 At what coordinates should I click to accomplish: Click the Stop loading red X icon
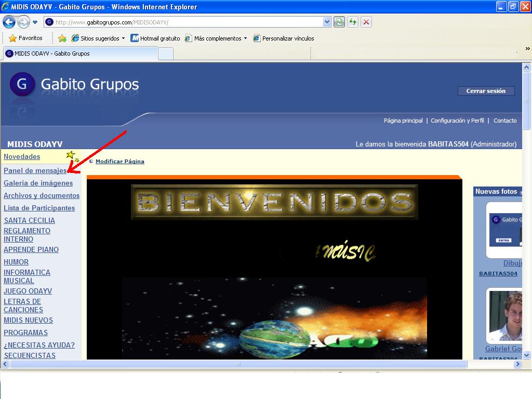pyautogui.click(x=366, y=22)
